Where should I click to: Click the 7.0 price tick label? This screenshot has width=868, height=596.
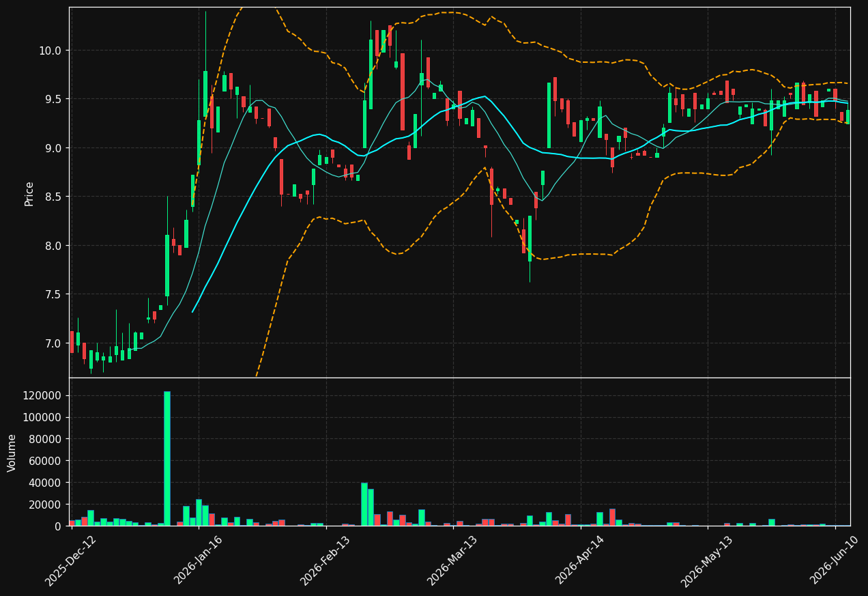point(52,343)
